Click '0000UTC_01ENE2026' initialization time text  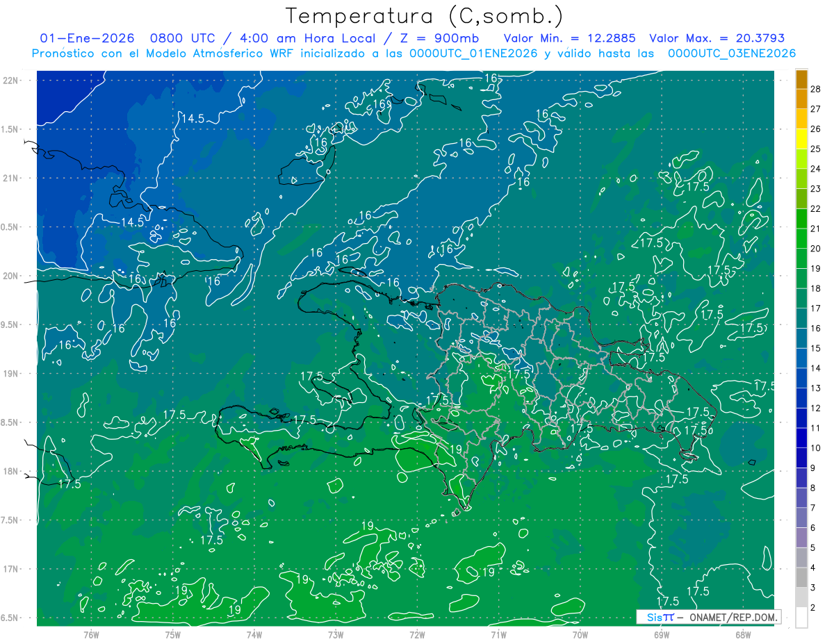[x=473, y=53]
